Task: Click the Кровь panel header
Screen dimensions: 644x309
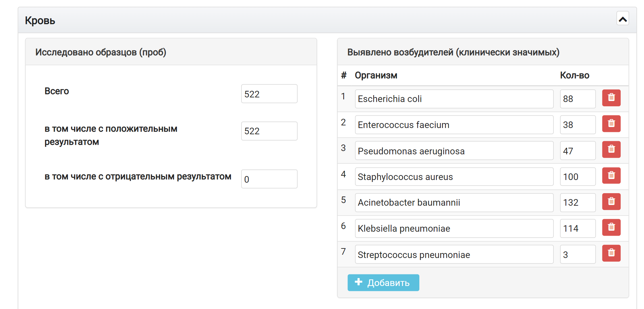Action: click(x=327, y=20)
